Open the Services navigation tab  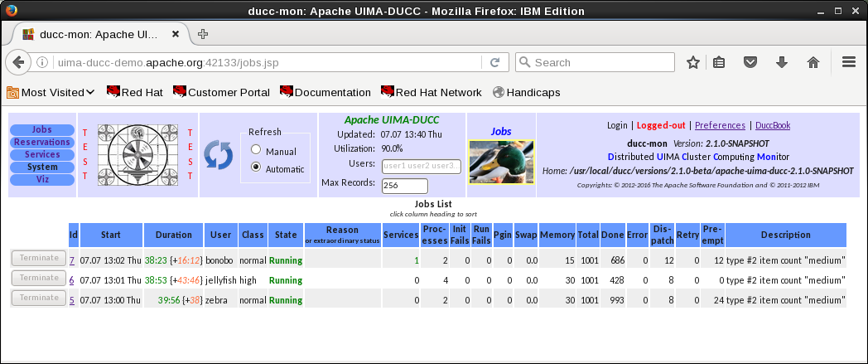click(42, 154)
